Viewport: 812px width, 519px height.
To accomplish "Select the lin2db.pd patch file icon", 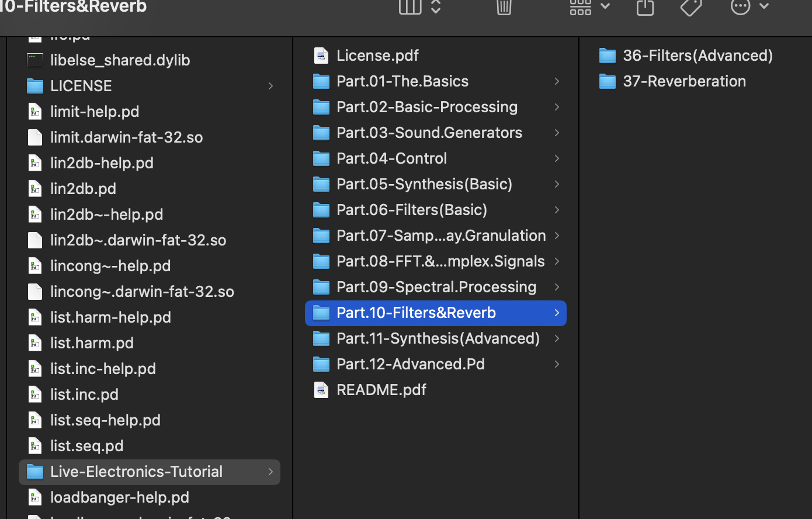I will [x=35, y=189].
